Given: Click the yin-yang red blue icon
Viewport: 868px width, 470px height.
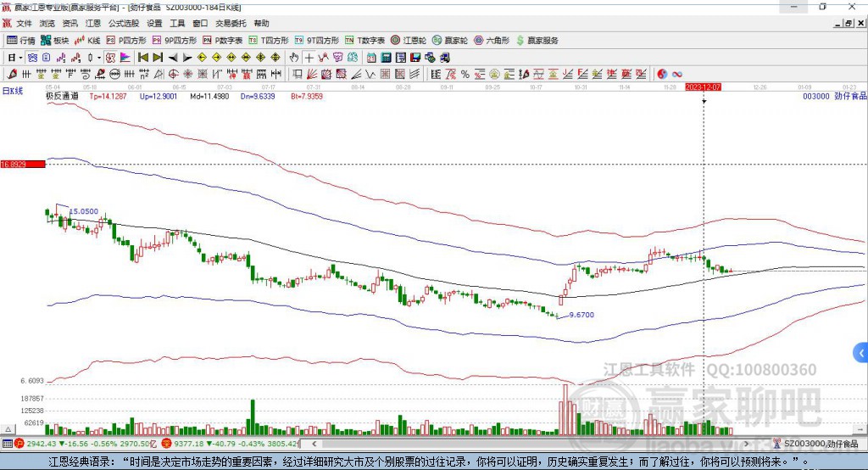Looking at the screenshot, I should coord(662,75).
